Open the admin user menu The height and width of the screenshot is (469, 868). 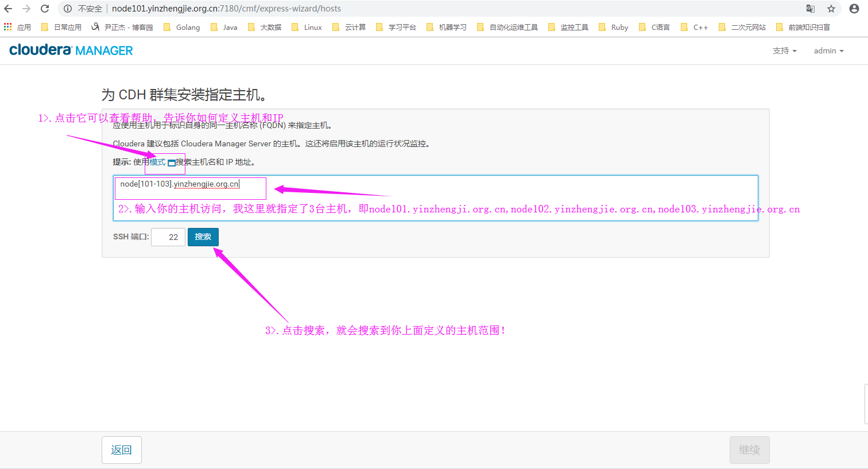tap(828, 51)
